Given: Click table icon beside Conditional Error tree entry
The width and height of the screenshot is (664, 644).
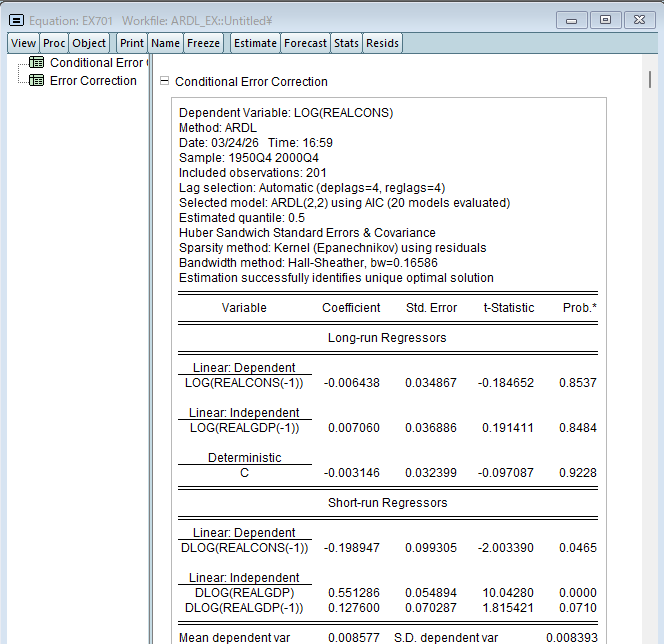Looking at the screenshot, I should (x=37, y=63).
